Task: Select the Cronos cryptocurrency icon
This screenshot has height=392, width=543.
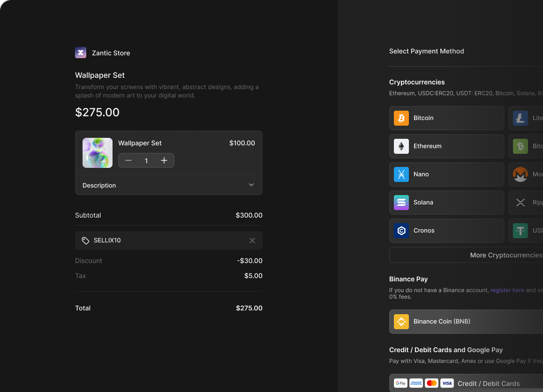Action: coord(401,231)
